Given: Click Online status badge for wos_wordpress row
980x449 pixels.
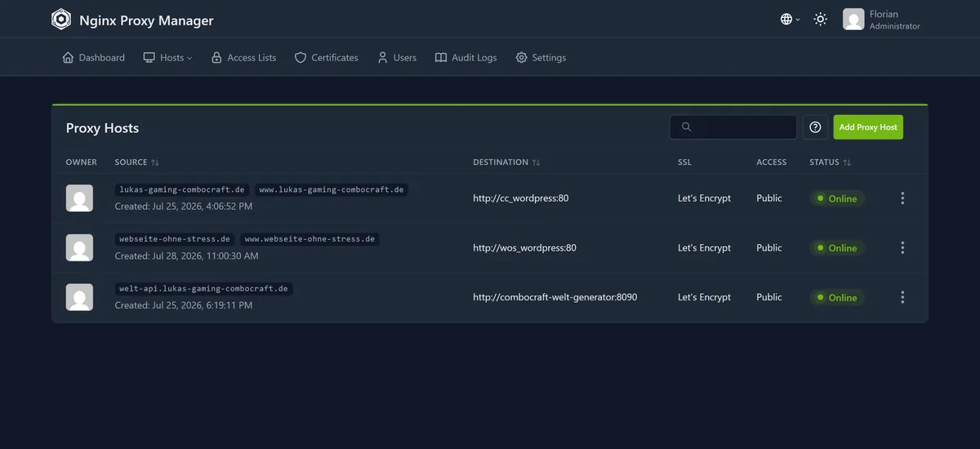Looking at the screenshot, I should 837,248.
